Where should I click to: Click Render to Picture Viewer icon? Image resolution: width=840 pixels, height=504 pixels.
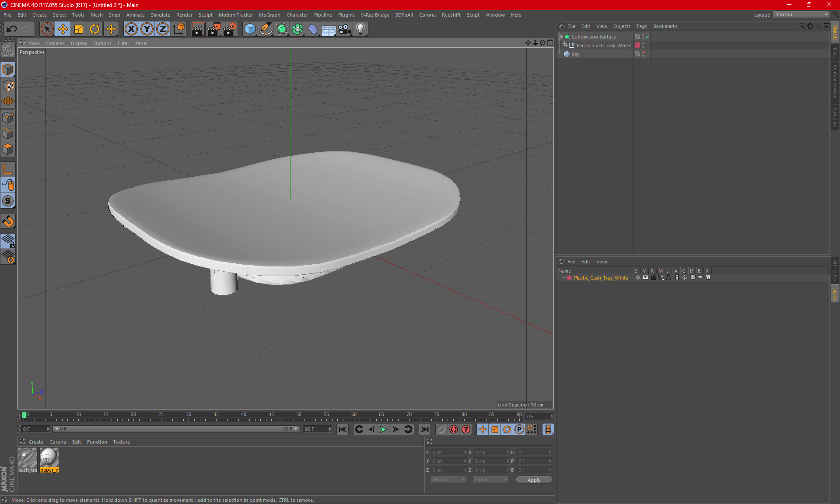pos(214,29)
